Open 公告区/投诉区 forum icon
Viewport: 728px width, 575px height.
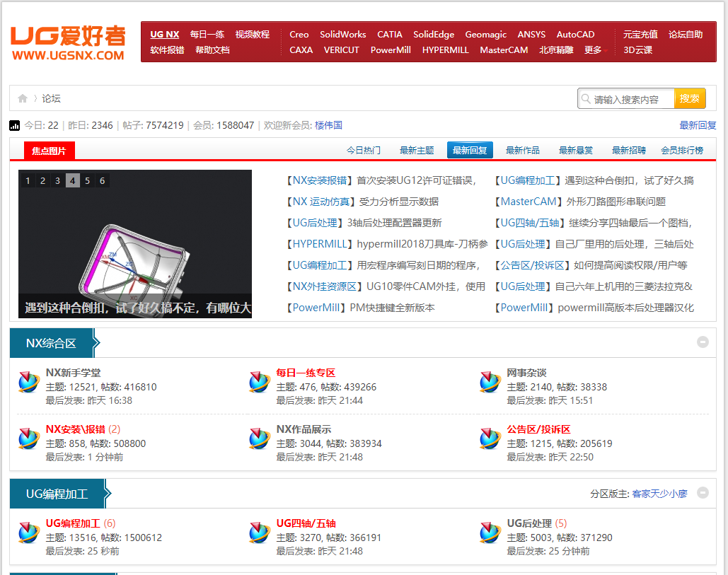(x=490, y=438)
